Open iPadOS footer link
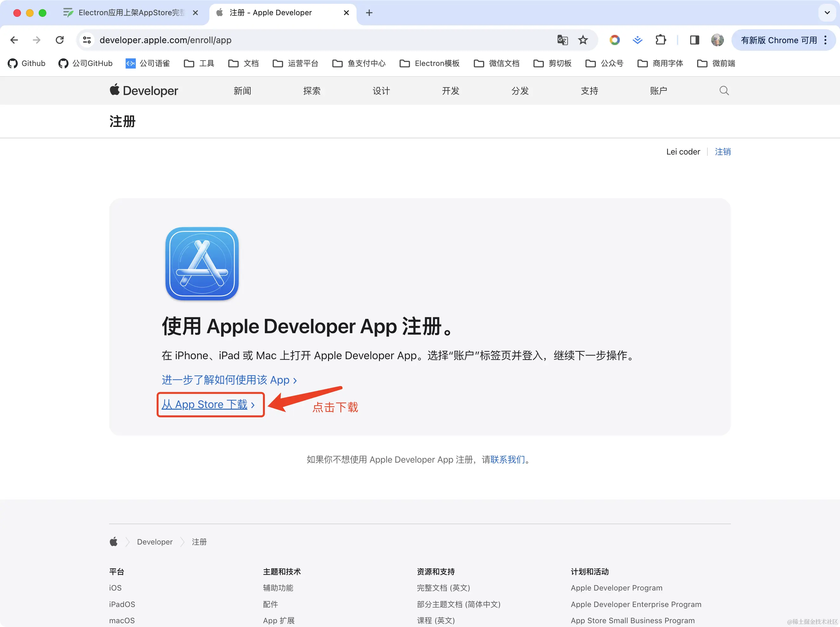Viewport: 840px width, 627px height. 122,604
